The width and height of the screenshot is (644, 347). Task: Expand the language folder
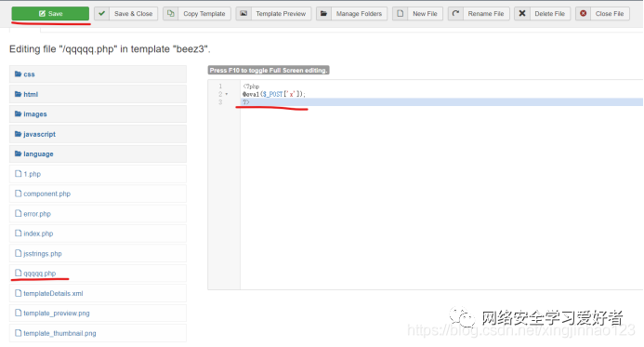pos(98,153)
